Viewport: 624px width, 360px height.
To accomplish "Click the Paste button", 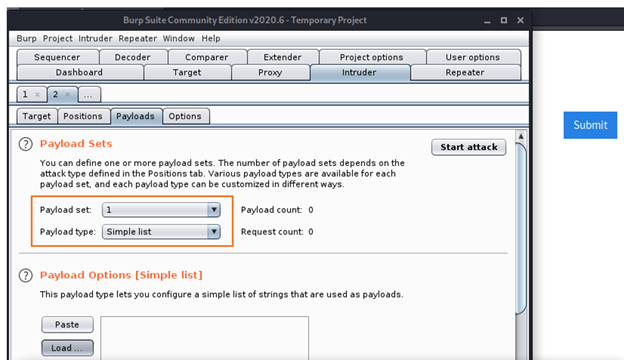I will pos(67,325).
